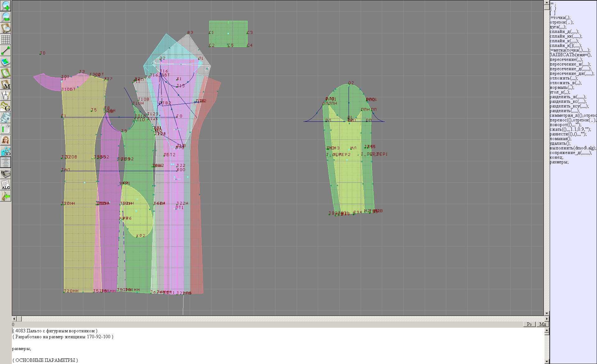The height and width of the screenshot is (364, 597).
Task: Select the compass drawing tool icon
Action: [6, 95]
